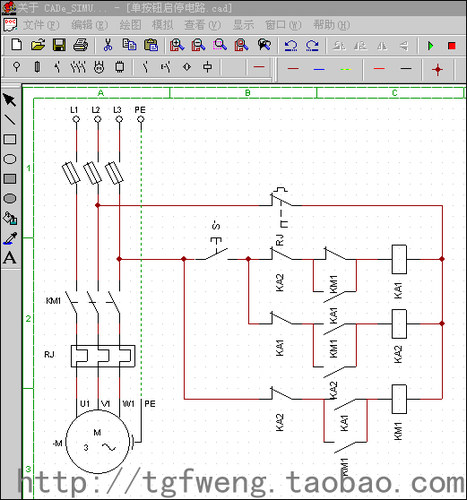Image resolution: width=467 pixels, height=500 pixels.
Task: Select the text A tool
Action: pos(10,258)
